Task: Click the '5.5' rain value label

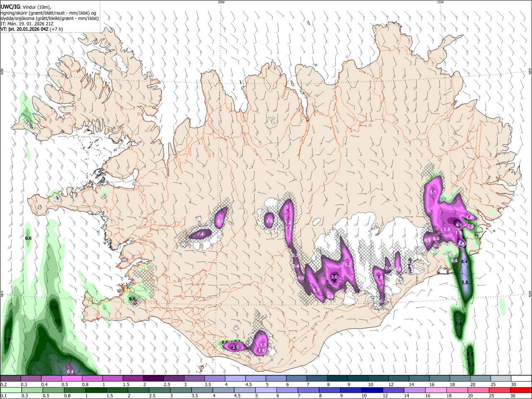Action: tap(465, 283)
